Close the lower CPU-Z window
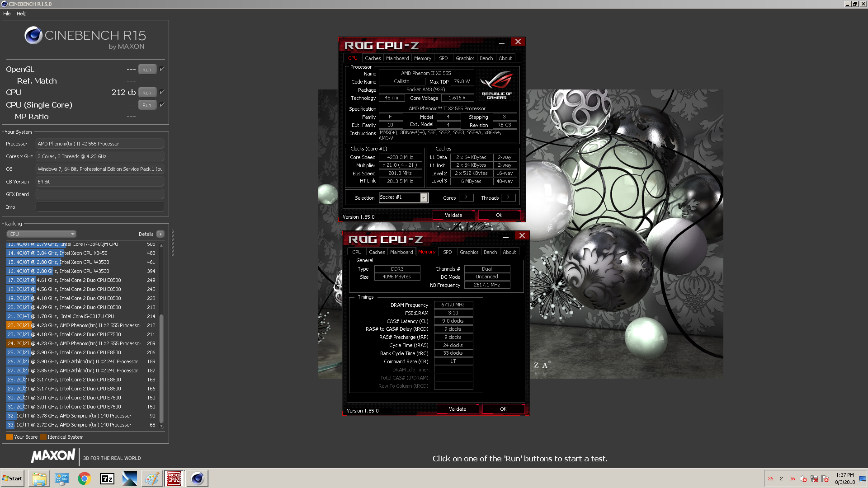Screen dimensions: 868x488 pos(522,236)
